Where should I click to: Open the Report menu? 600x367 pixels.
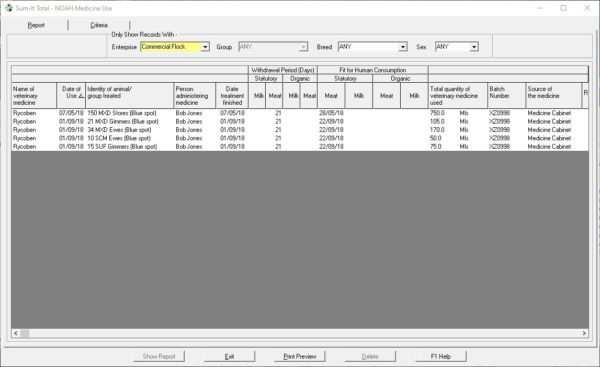point(36,25)
